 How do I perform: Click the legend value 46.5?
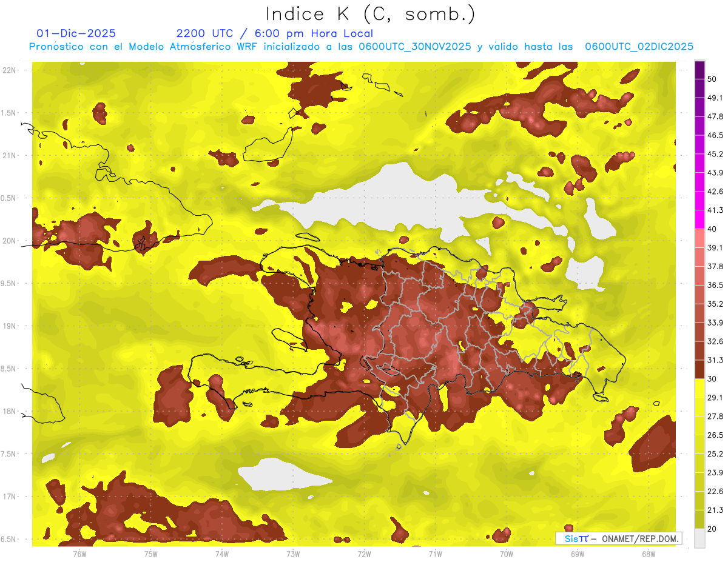pyautogui.click(x=715, y=135)
